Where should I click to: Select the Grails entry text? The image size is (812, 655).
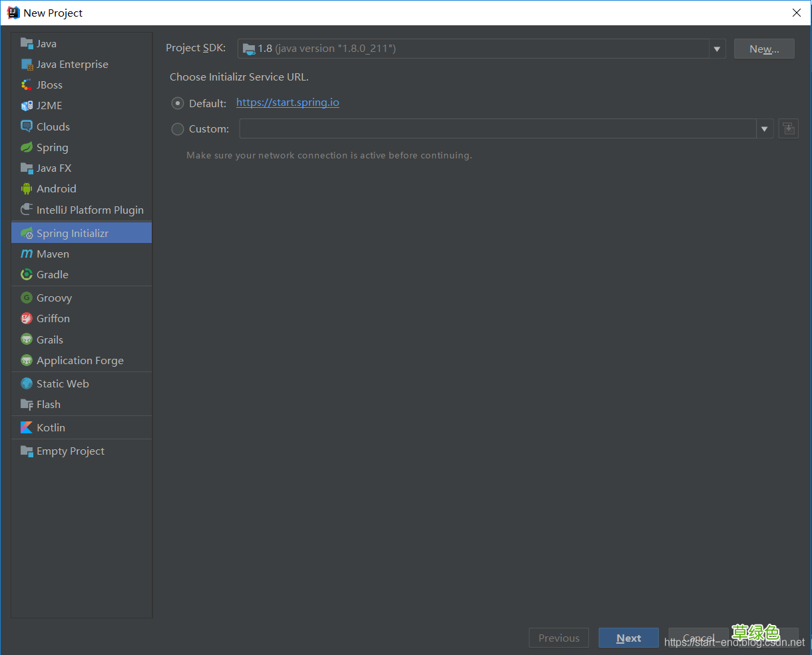tap(50, 339)
